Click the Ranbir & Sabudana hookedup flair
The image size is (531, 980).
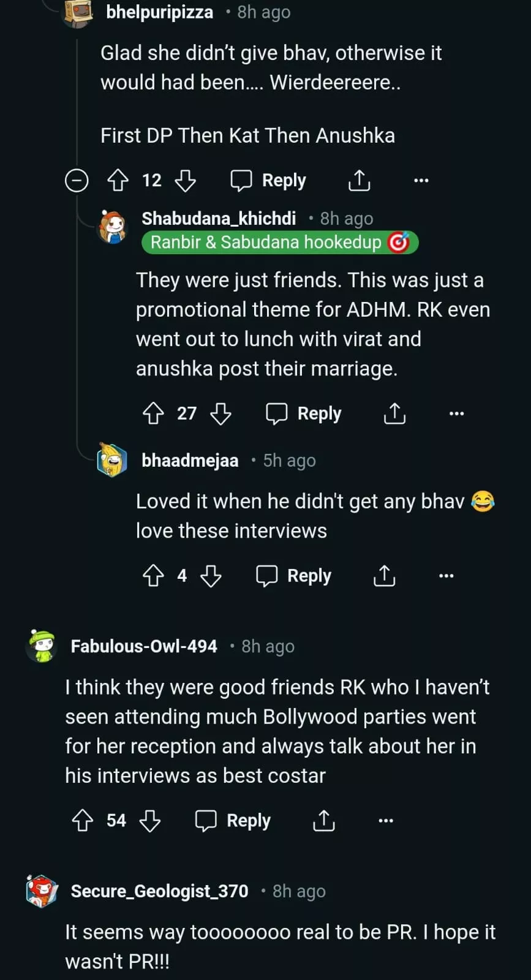(279, 243)
